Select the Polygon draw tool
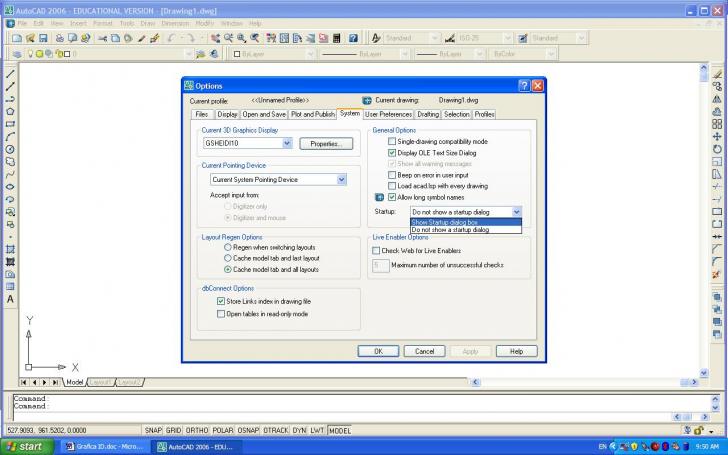728x455 pixels. (x=10, y=111)
